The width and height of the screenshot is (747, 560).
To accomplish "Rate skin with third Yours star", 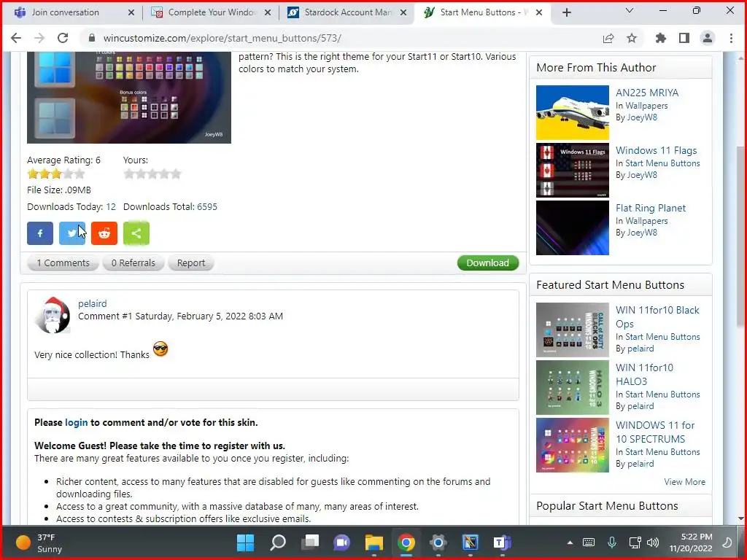I will (152, 174).
